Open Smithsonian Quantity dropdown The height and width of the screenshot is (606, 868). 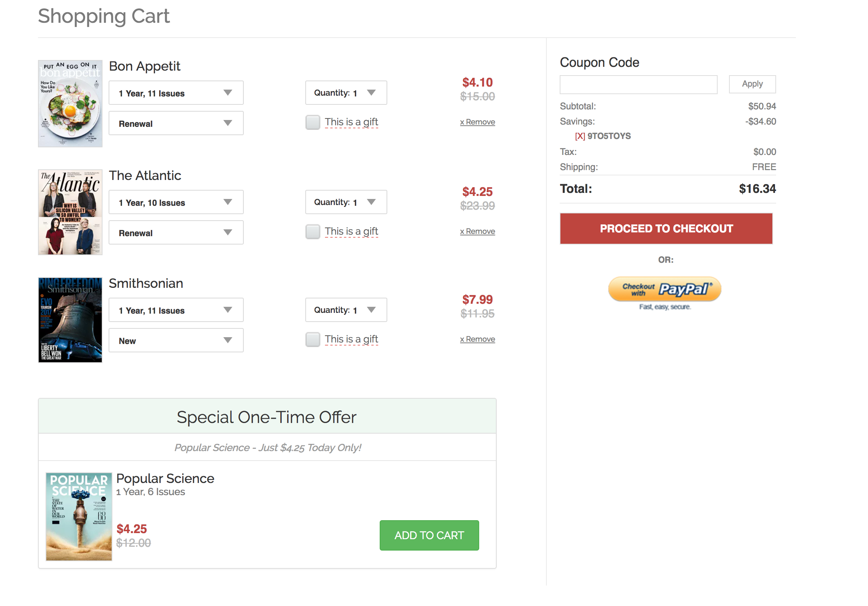pos(346,310)
